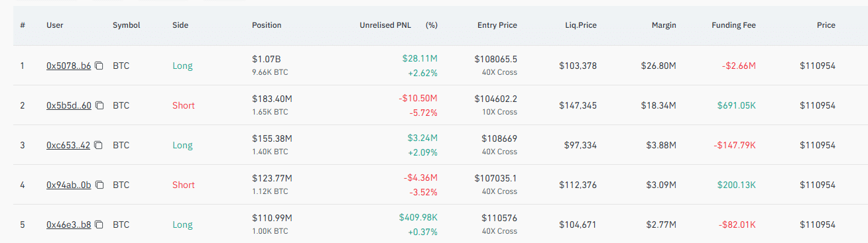The image size is (868, 243).
Task: Copy address 0xc653..42 using copy icon
Action: 99,145
